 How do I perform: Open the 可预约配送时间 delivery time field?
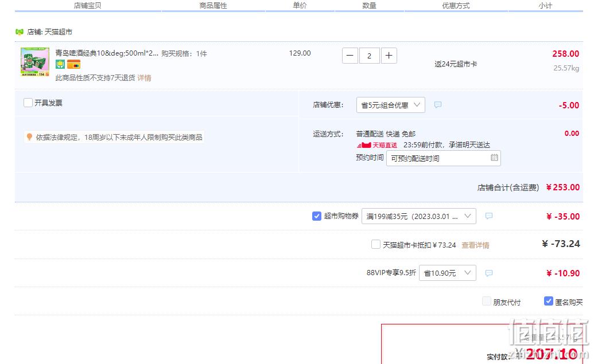pos(443,158)
